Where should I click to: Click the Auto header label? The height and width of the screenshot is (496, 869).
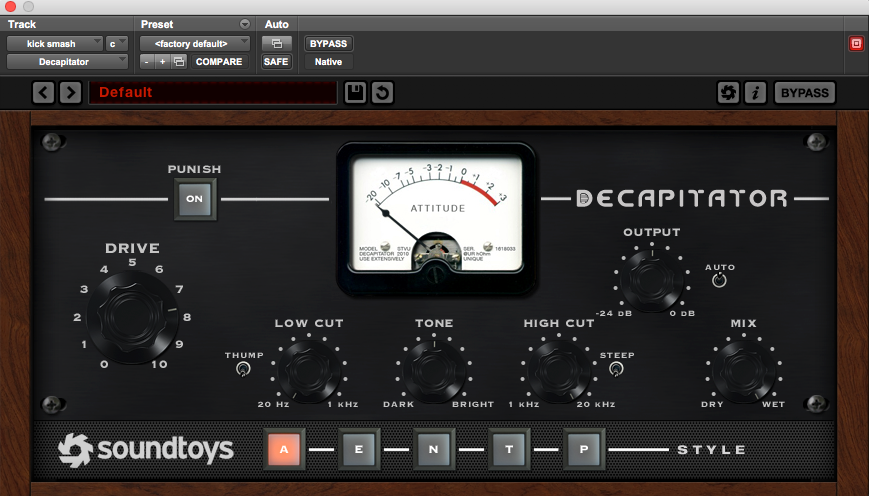pos(277,24)
